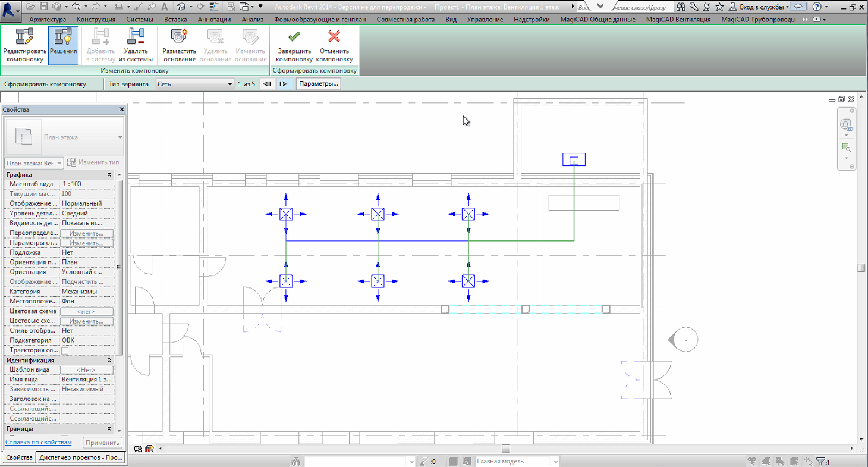Image resolution: width=868 pixels, height=467 pixels.
Task: Click the Zoom region icon in navigation bar
Action: pos(846,148)
